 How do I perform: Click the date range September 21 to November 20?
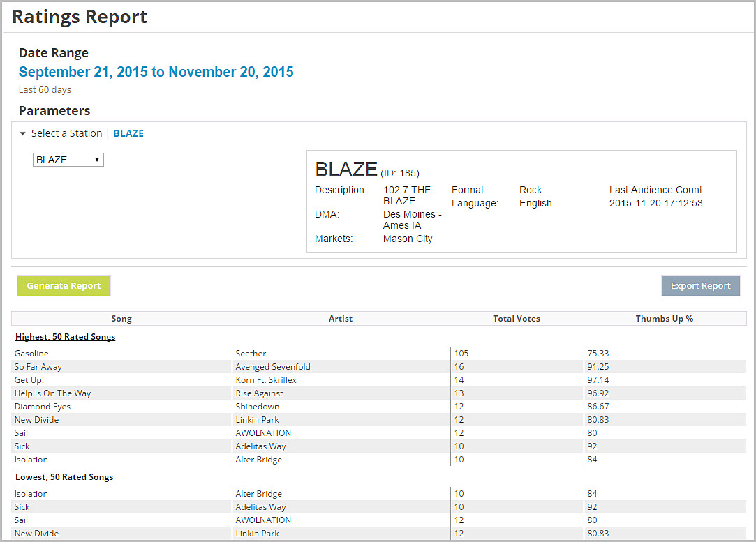click(x=156, y=72)
